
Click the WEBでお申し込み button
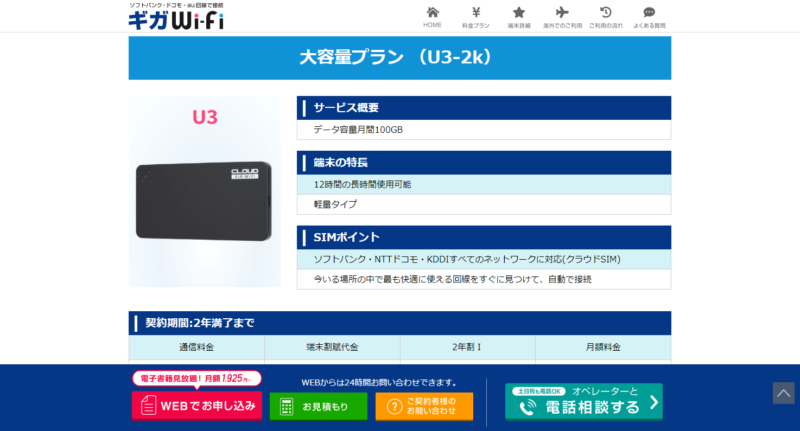[197, 405]
